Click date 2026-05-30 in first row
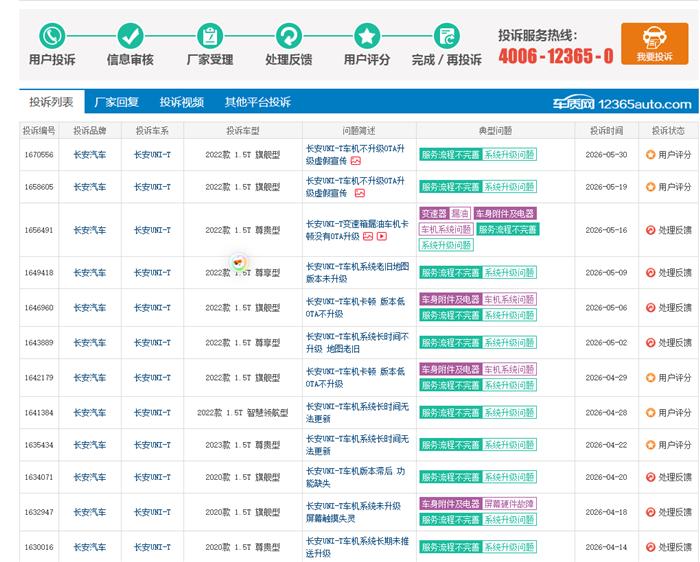700x562 pixels. pyautogui.click(x=606, y=155)
